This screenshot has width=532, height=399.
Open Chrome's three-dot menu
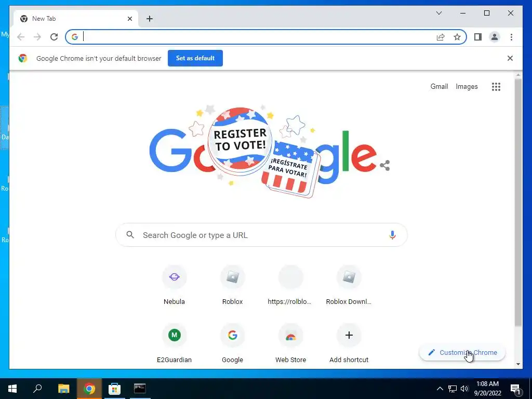point(511,37)
